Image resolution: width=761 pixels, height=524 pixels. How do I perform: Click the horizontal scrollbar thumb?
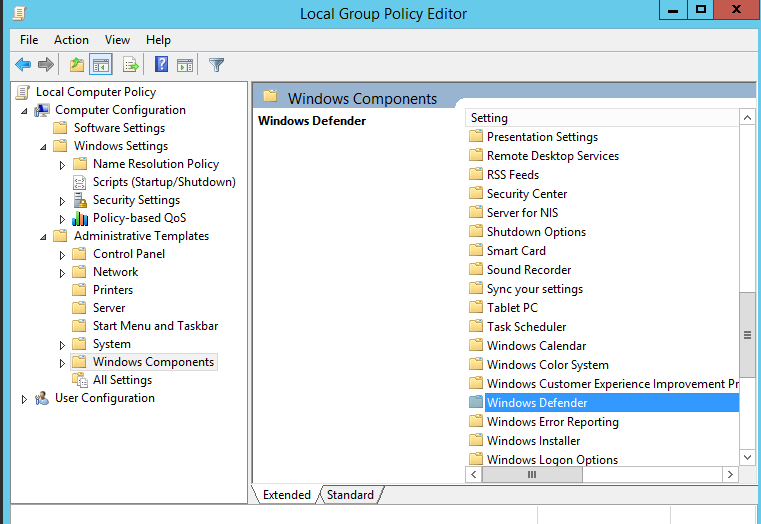click(x=532, y=475)
